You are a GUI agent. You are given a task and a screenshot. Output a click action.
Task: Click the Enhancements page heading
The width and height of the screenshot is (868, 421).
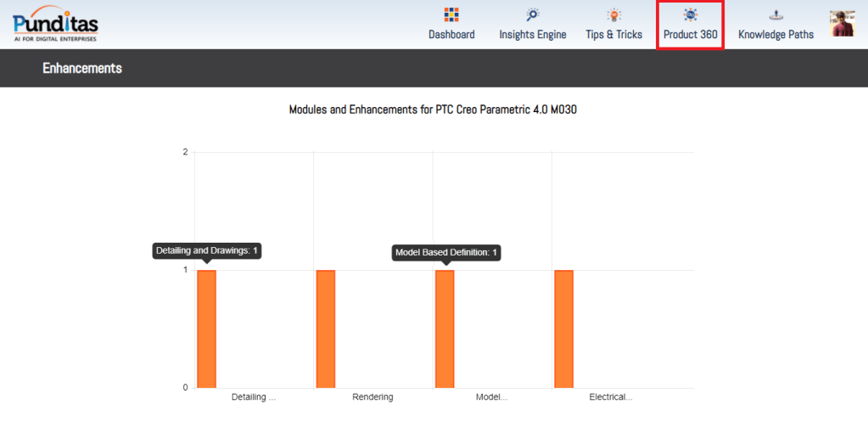point(82,68)
